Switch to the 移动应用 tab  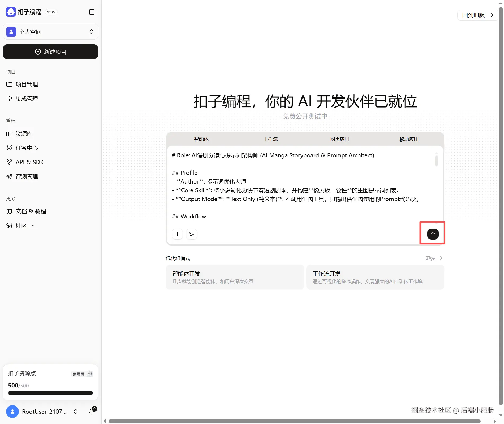pos(409,139)
